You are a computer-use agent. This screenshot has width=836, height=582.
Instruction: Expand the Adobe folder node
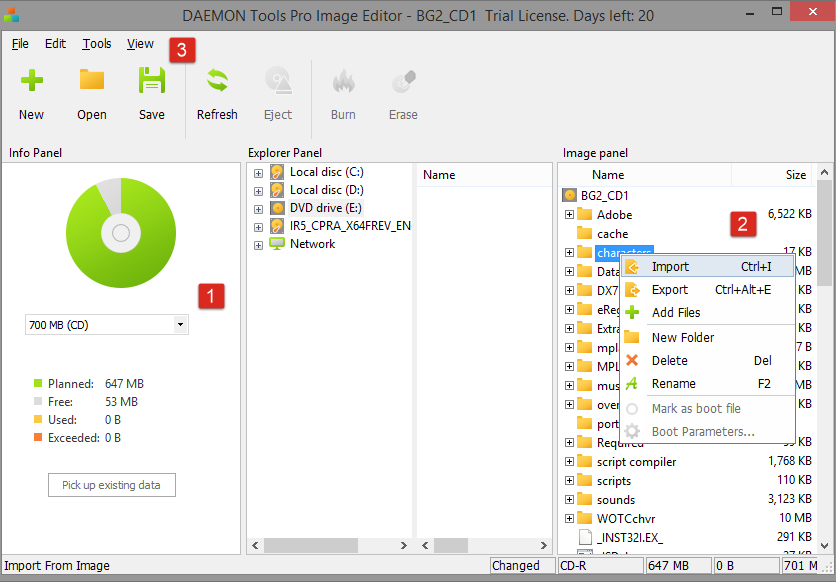pos(569,215)
